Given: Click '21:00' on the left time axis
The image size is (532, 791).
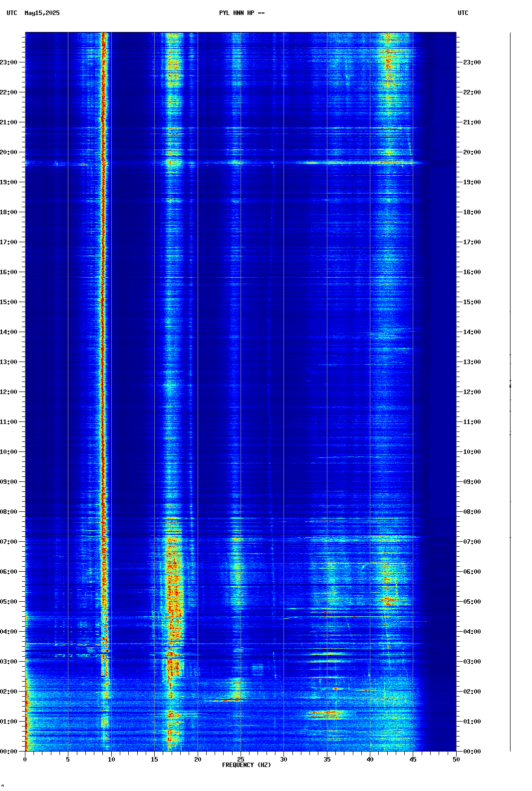Looking at the screenshot, I should click(9, 122).
